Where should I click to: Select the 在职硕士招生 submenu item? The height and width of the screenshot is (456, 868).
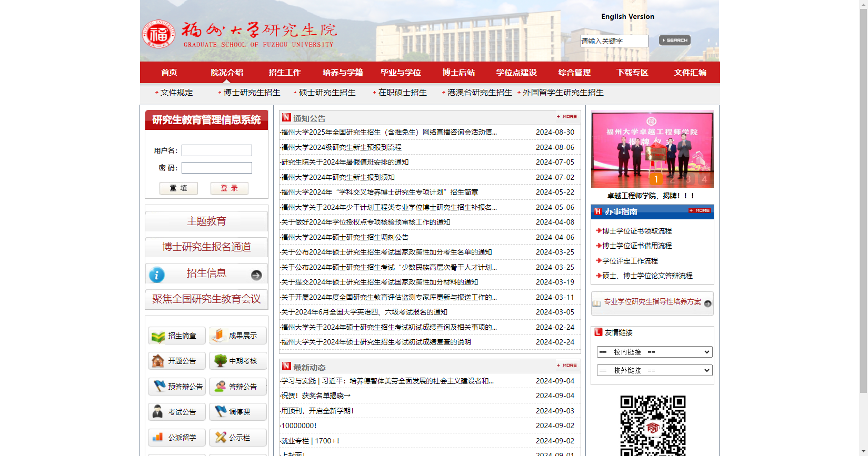[402, 93]
